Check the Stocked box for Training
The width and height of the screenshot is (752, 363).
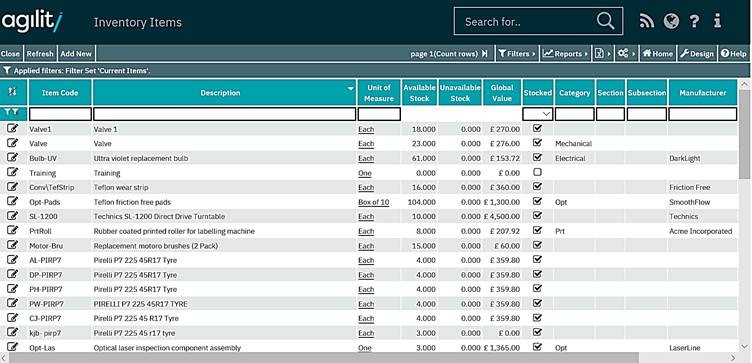538,172
